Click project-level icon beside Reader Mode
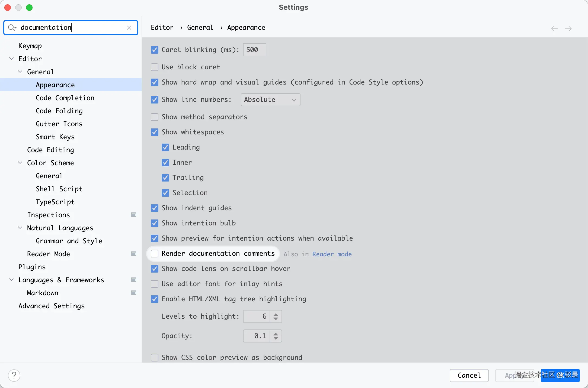This screenshot has height=388, width=588. pos(134,254)
